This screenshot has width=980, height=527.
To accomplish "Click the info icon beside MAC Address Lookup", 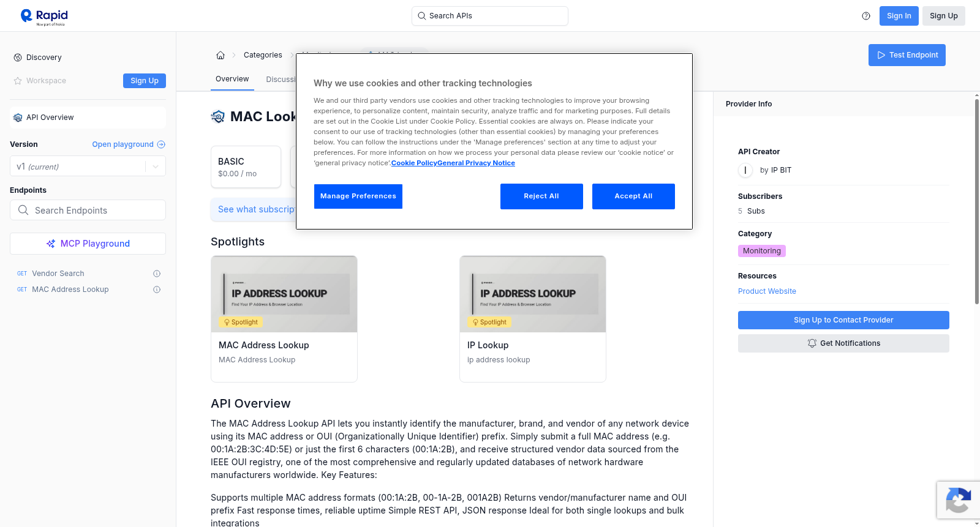I will tap(157, 290).
